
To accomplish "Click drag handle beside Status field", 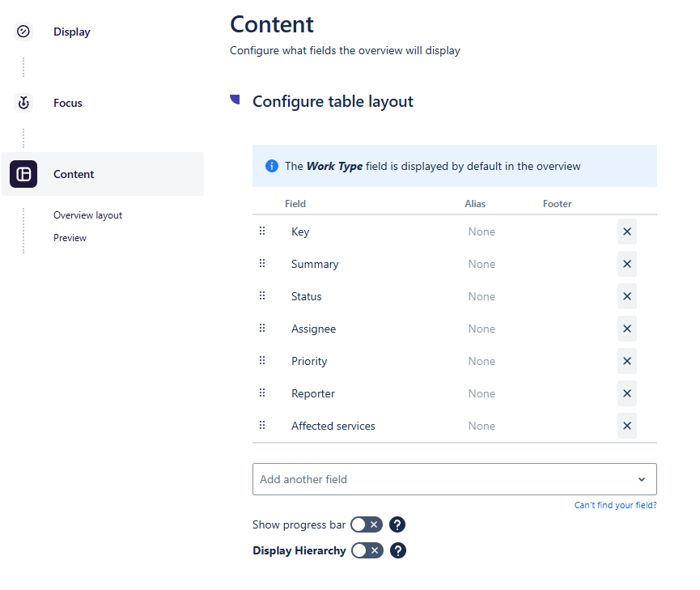I will 262,296.
